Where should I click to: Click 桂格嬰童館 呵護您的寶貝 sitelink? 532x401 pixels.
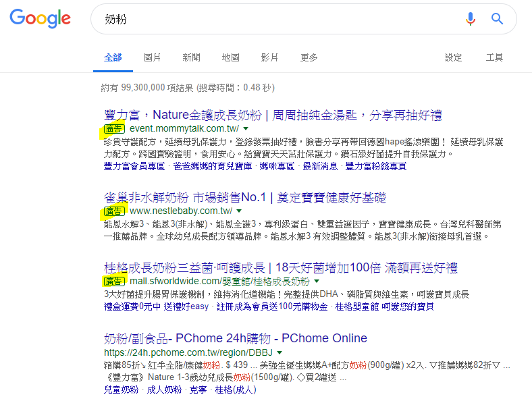point(384,306)
